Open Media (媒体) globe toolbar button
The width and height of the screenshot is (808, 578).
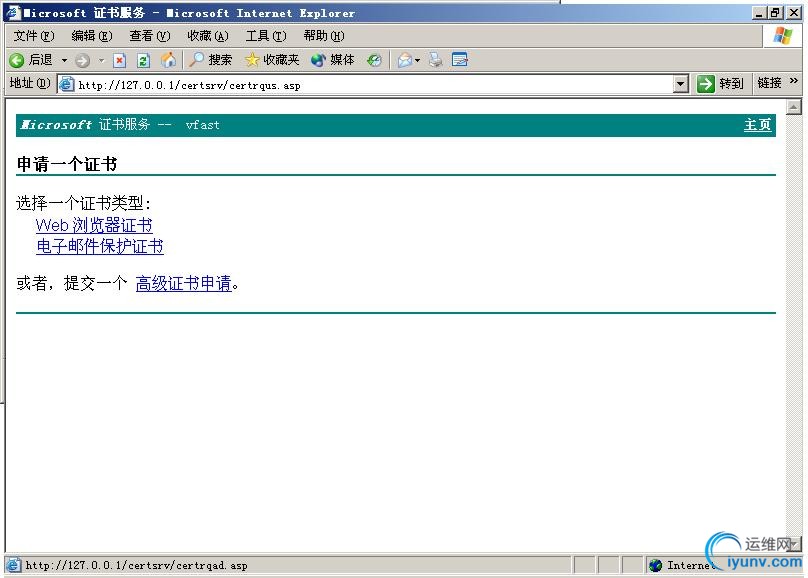333,60
